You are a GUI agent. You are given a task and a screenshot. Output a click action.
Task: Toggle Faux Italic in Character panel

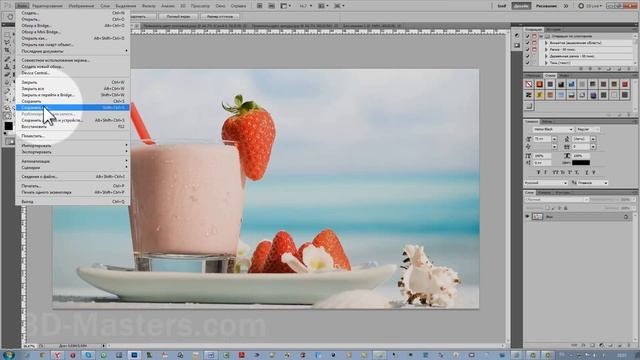[x=545, y=172]
